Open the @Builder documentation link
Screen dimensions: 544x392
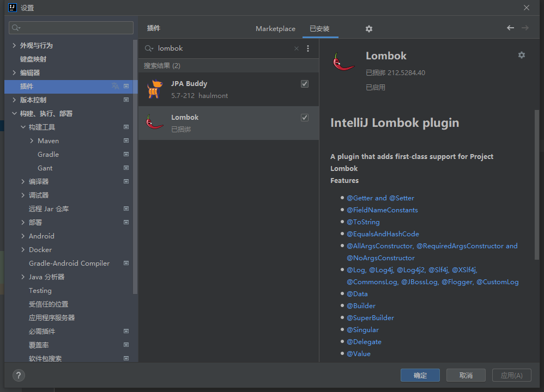coord(361,305)
